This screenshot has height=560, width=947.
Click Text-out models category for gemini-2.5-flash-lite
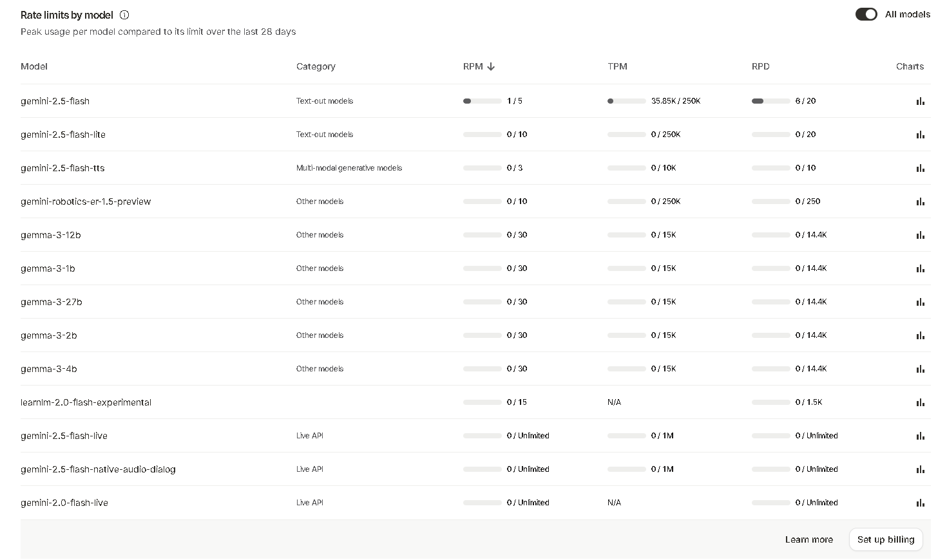[x=325, y=135]
